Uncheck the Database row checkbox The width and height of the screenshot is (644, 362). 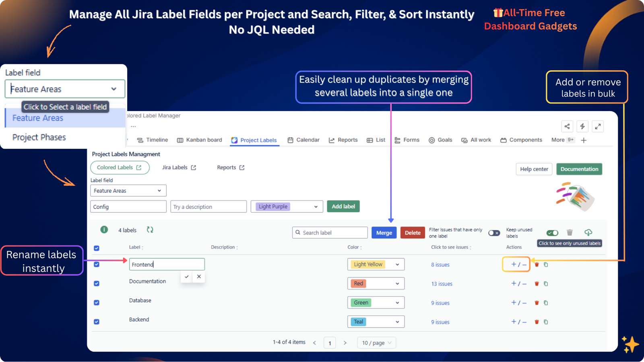coord(96,302)
